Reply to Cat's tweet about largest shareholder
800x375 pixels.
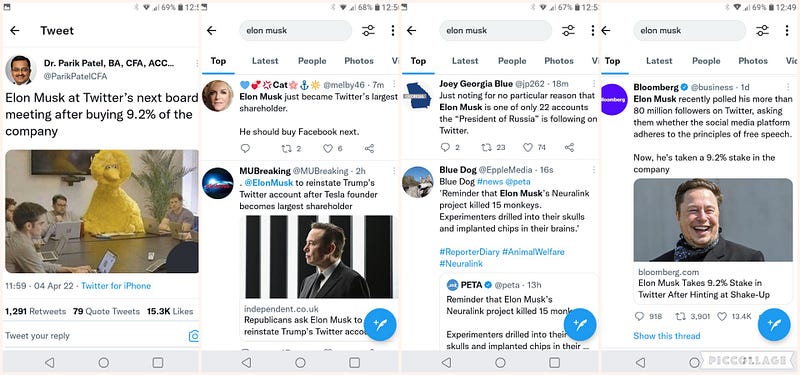tap(245, 148)
